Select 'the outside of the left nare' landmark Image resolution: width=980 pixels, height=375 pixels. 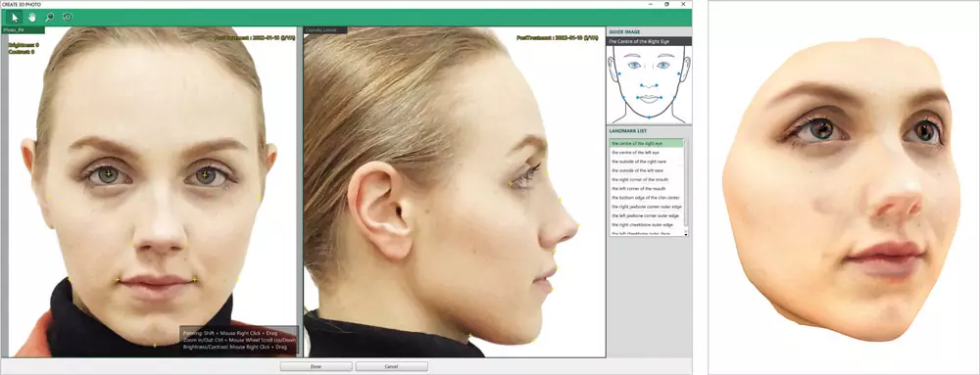click(x=647, y=170)
